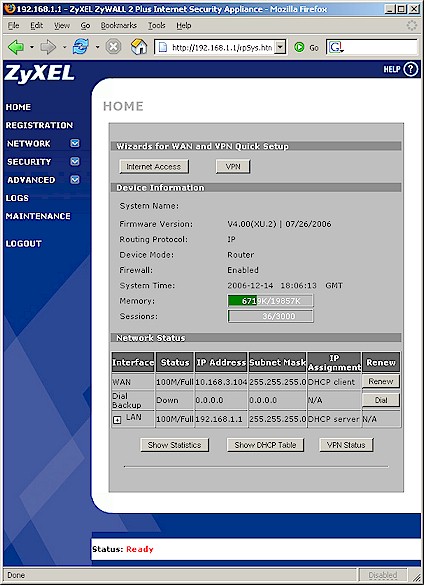This screenshot has width=425, height=586.
Task: Open the Bookmarks menu
Action: [118, 25]
